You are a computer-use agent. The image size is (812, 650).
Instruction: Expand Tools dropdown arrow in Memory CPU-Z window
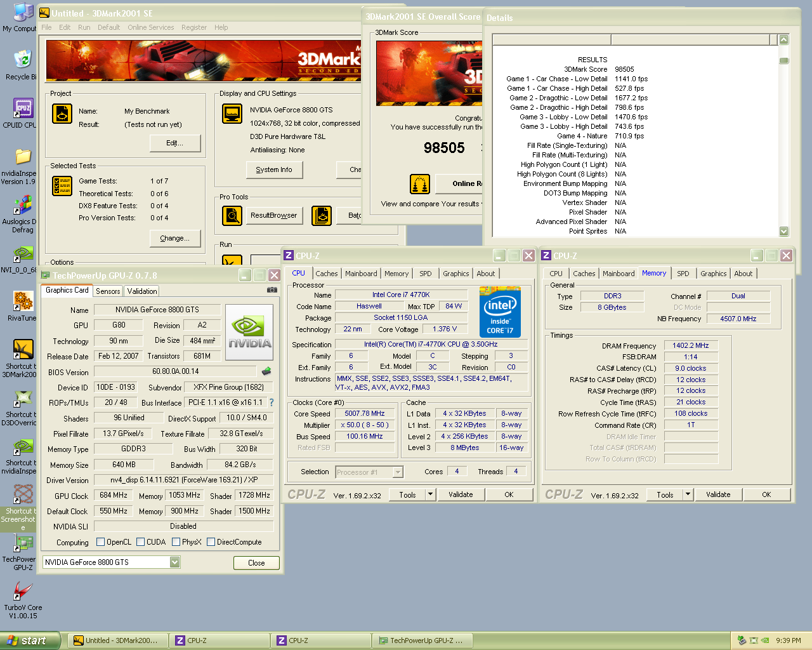(x=688, y=494)
